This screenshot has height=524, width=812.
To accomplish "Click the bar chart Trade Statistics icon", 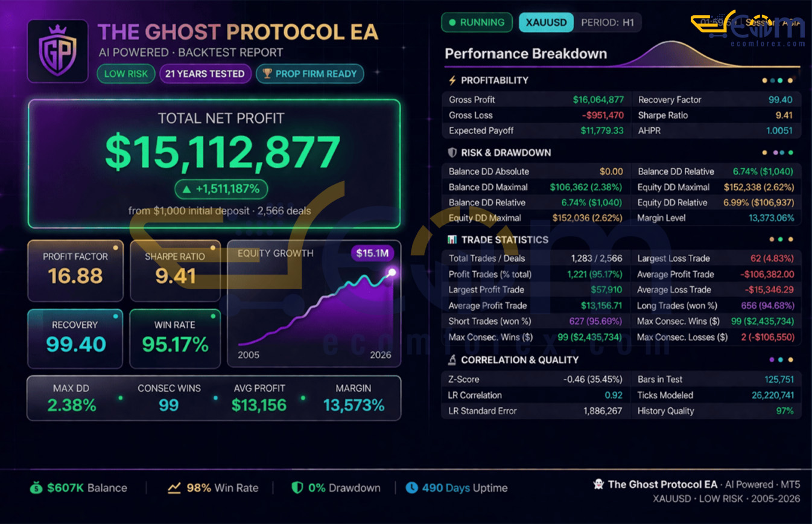I will [452, 240].
